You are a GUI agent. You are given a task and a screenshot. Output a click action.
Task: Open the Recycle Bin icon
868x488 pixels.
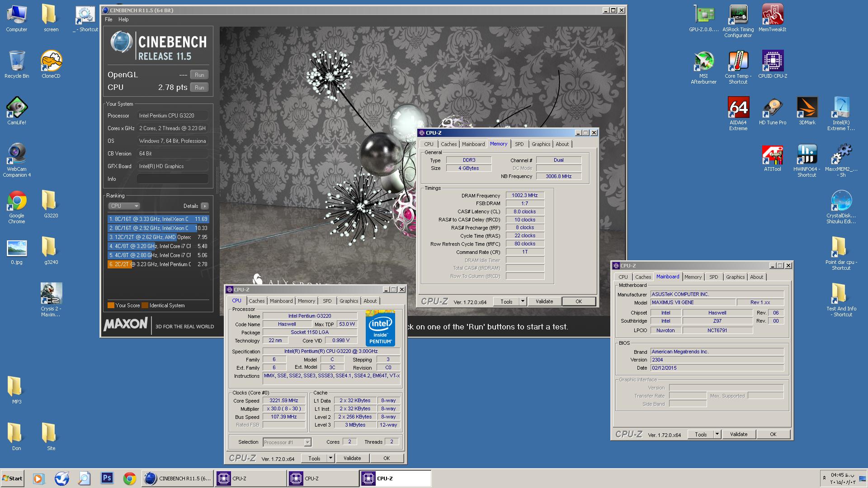click(x=17, y=65)
